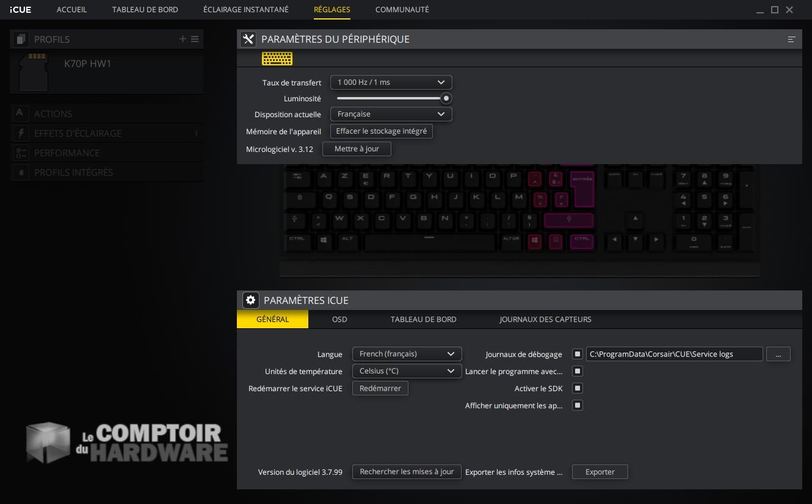The image size is (812, 504).
Task: Click the Profils intégrés memory icon
Action: click(21, 172)
